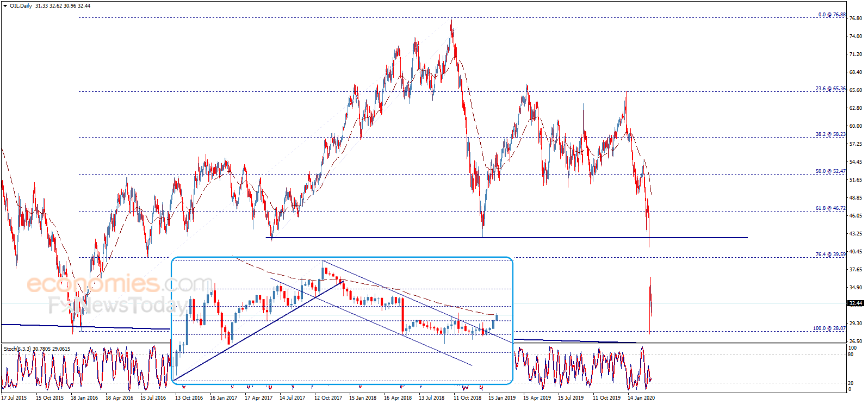Click the 15 Jan 2018 date label
The image size is (868, 404).
[363, 398]
